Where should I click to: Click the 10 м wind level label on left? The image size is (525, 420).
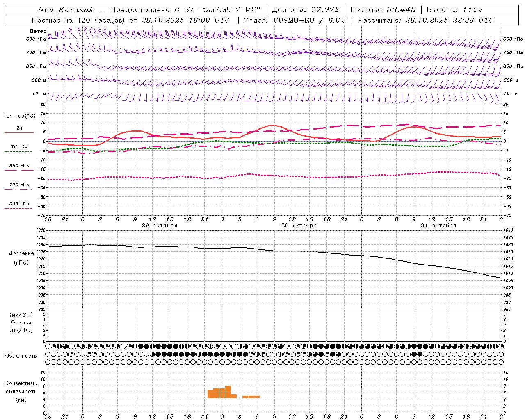39,94
